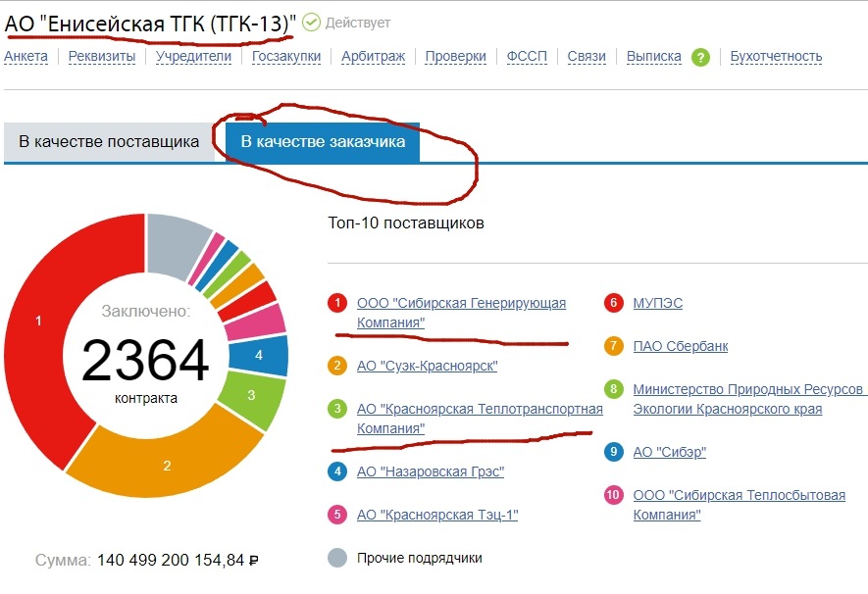Click green donut segment labeled 3
This screenshot has height=594, width=868.
[252, 395]
